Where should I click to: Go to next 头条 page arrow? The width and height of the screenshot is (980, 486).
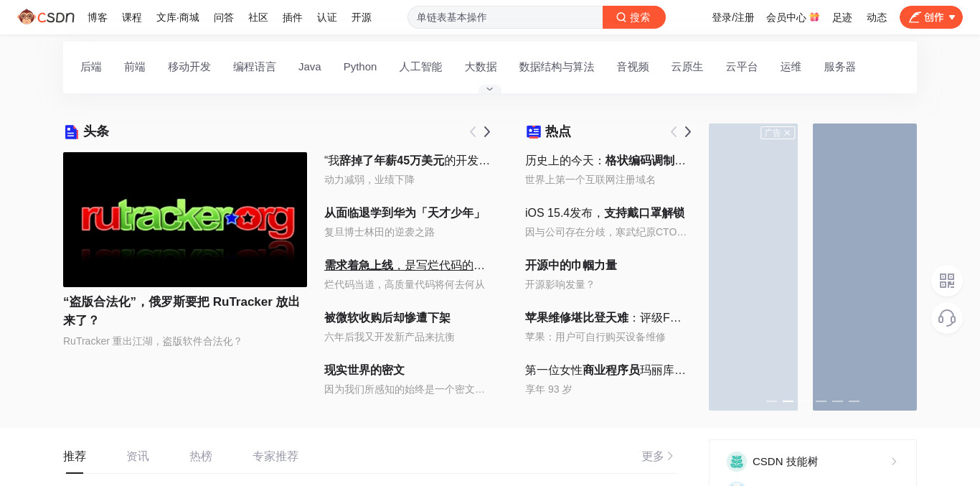coord(487,132)
